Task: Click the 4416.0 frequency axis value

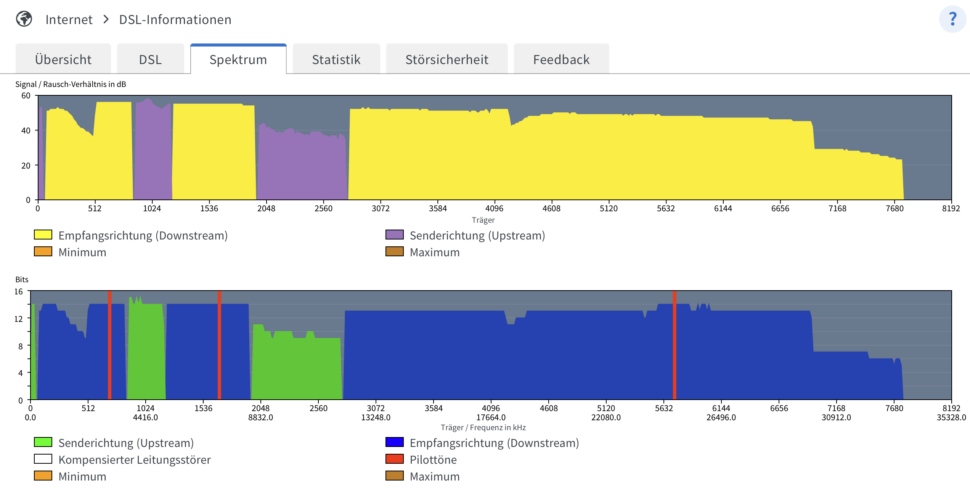Action: tap(145, 418)
